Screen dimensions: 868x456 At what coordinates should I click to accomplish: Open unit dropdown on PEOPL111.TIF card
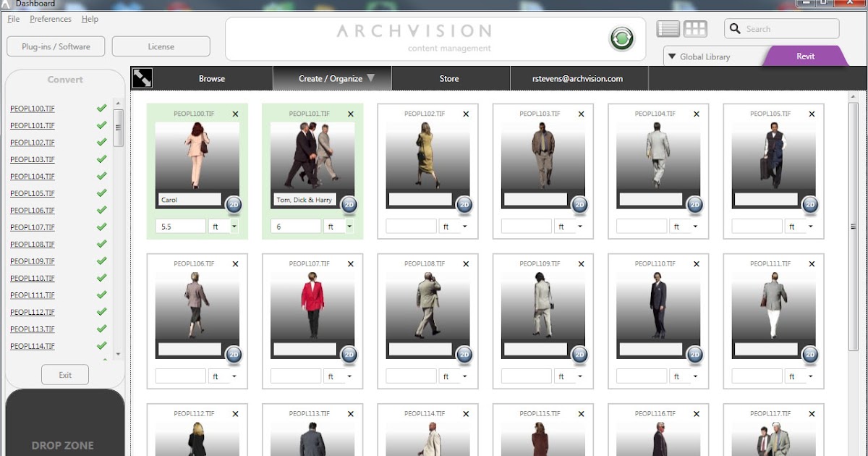[801, 376]
